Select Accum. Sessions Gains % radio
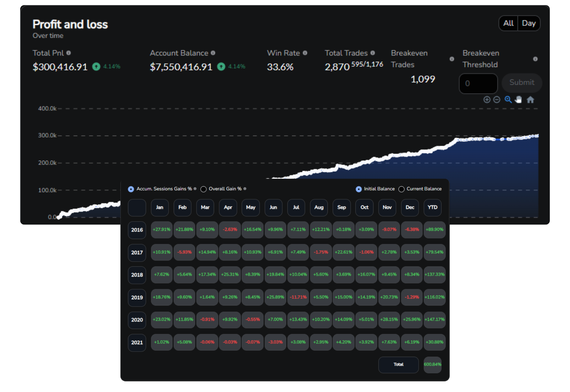This screenshot has width=570, height=392. [131, 189]
